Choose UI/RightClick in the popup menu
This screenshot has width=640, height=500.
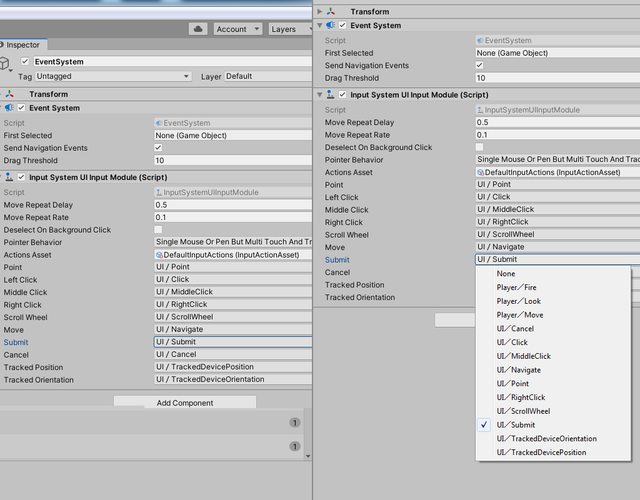[553, 398]
